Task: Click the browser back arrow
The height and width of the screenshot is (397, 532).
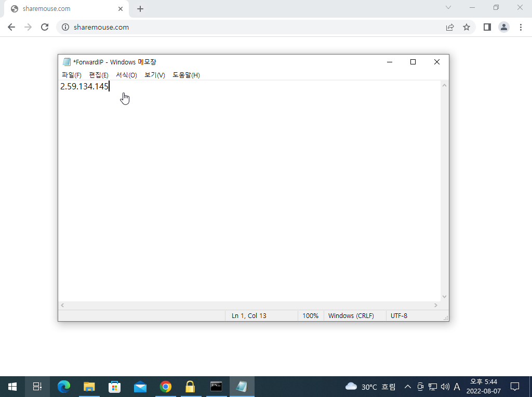Action: [11, 27]
